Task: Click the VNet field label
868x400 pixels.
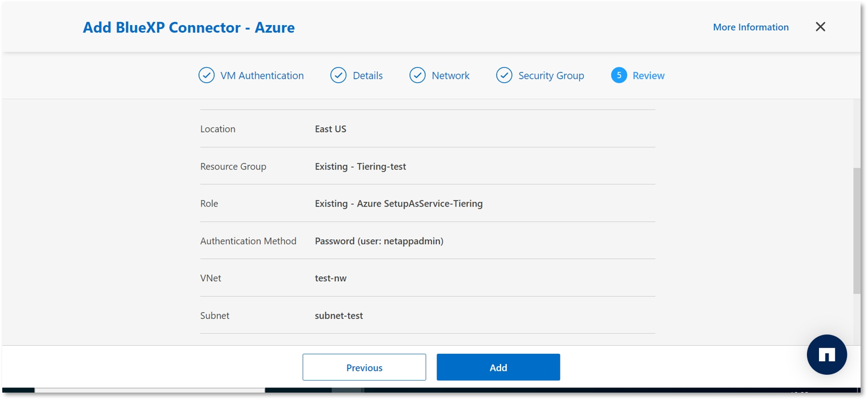Action: click(211, 278)
